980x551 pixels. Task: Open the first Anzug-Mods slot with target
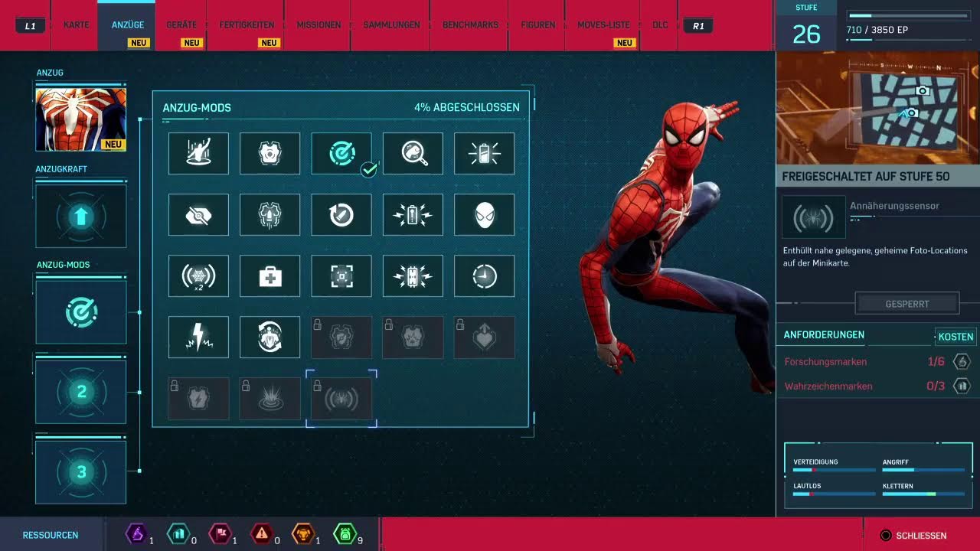[x=81, y=312]
